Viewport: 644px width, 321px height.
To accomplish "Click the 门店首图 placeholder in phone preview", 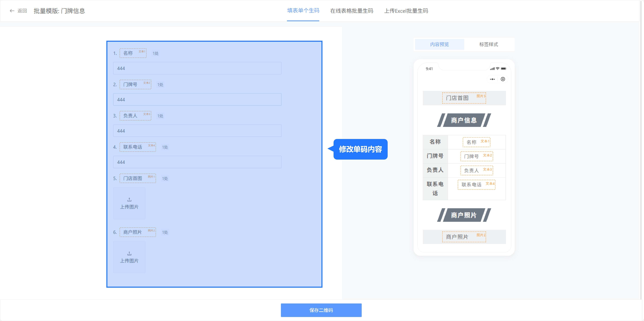I will coord(464,98).
